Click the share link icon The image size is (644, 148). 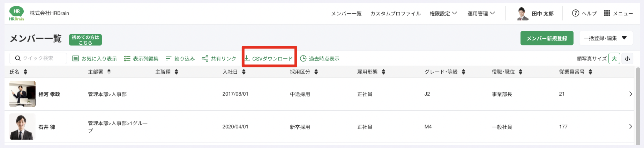205,58
